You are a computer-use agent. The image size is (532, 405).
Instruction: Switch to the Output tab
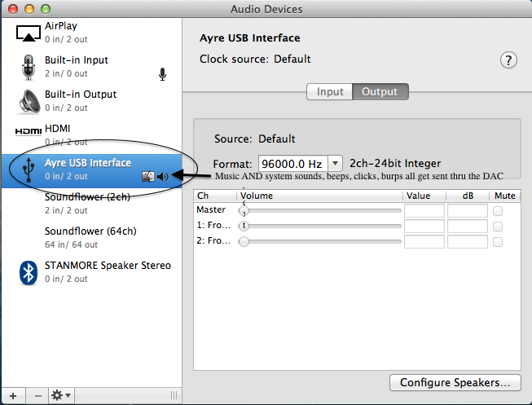click(x=380, y=92)
